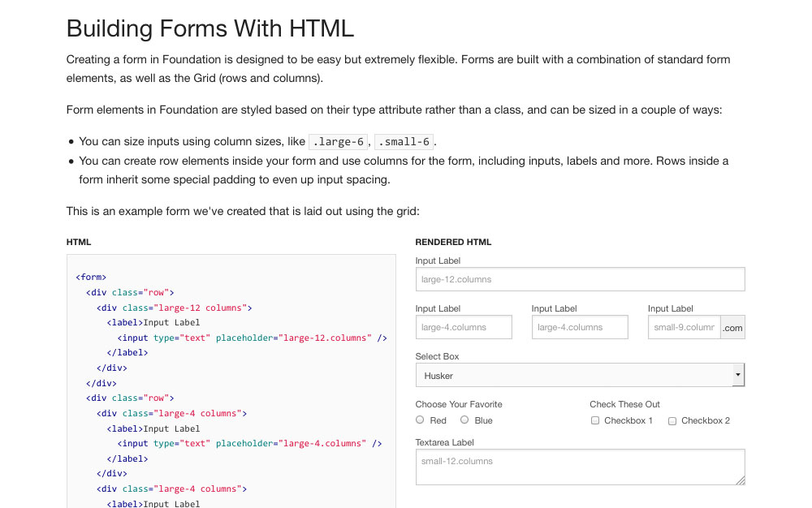This screenshot has width=812, height=508.
Task: Enable Checkbox 1
Action: 595,421
